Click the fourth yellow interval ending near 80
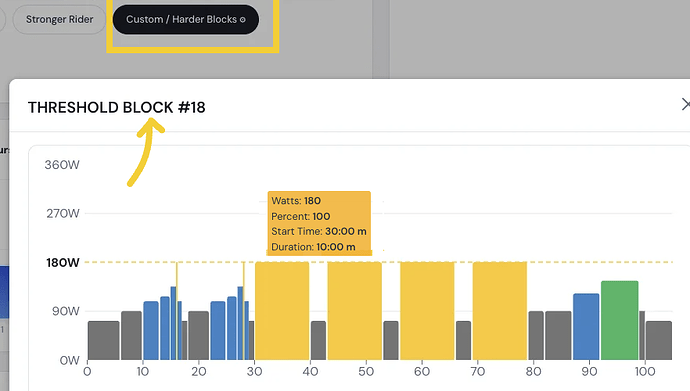The width and height of the screenshot is (690, 391). click(x=500, y=311)
